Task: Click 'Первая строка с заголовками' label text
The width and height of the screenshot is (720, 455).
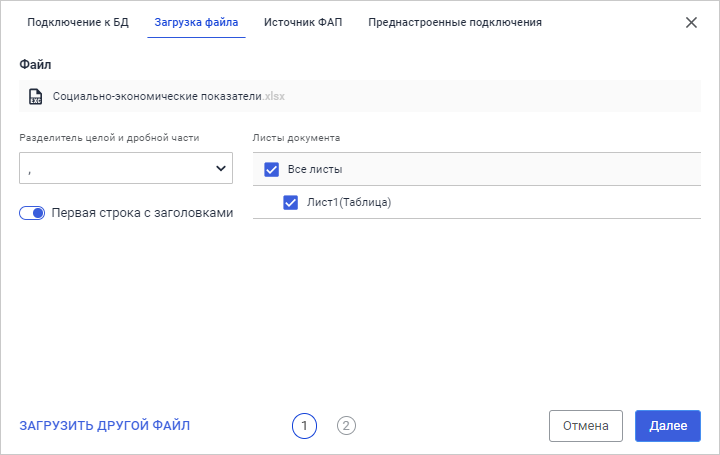Action: [x=142, y=213]
